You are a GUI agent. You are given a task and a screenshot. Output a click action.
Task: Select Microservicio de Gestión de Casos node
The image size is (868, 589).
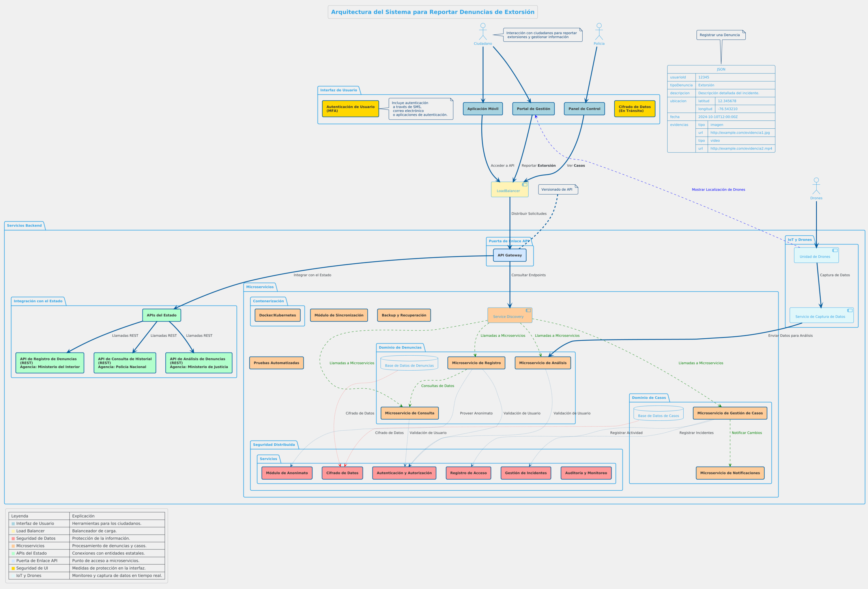730,413
